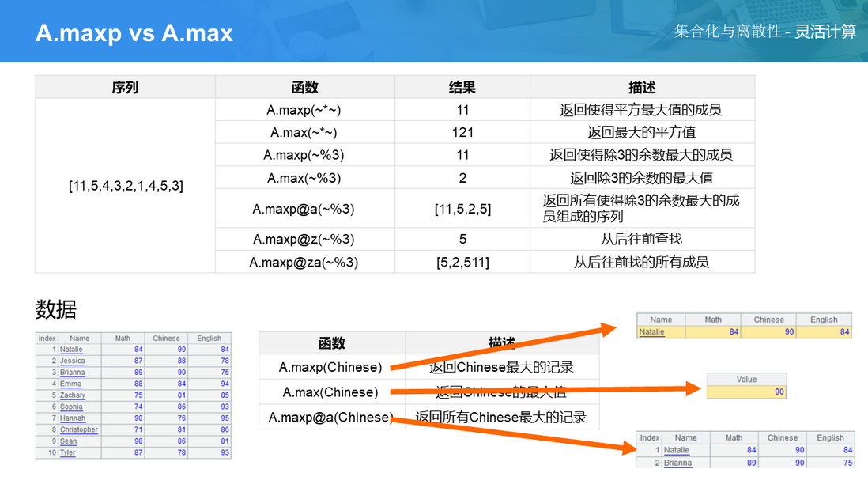Click "Natalie" in the bottom-right two-row result table
The height and width of the screenshot is (488, 868).
click(677, 450)
